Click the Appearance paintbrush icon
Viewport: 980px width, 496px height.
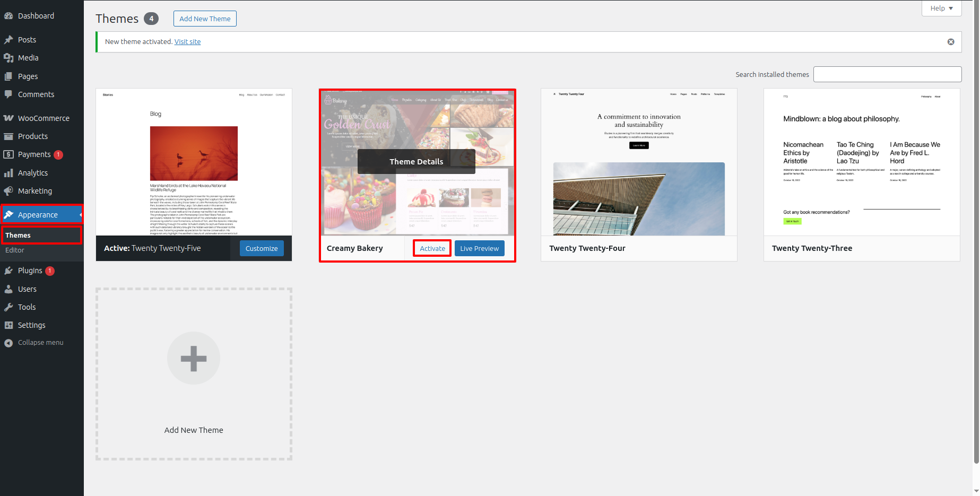click(8, 215)
